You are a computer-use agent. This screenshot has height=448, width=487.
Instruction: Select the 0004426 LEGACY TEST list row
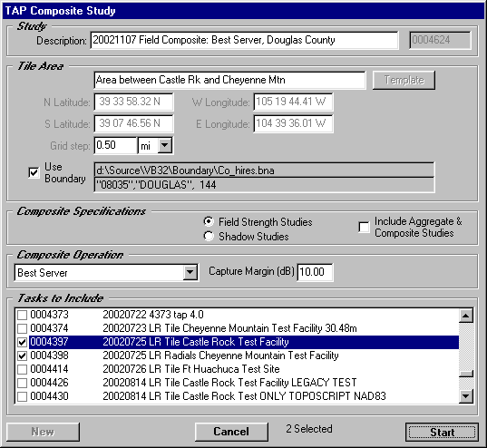[x=238, y=383]
